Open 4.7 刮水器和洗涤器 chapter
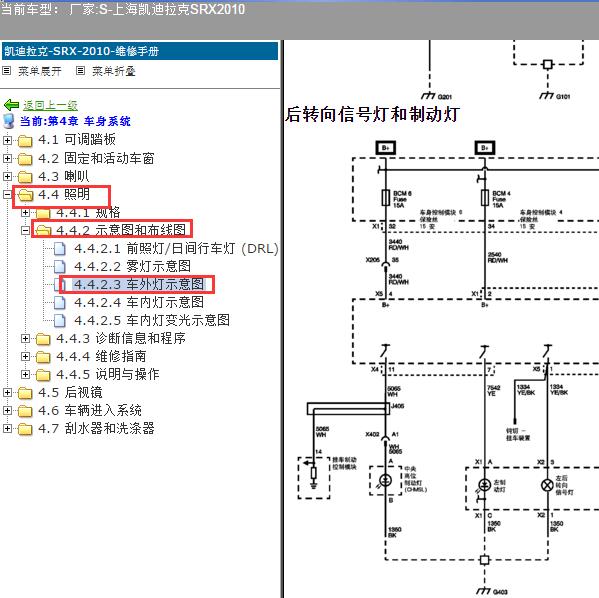 96,428
